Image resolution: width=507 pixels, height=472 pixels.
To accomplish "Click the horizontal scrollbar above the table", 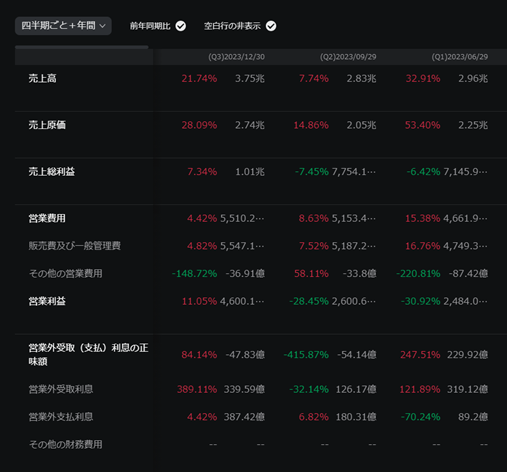I will coord(82,47).
